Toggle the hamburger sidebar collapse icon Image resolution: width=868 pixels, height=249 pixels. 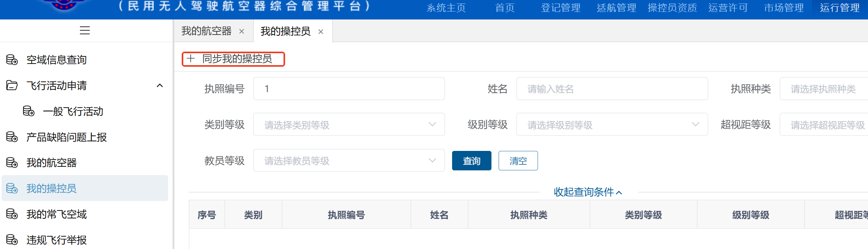(x=85, y=30)
